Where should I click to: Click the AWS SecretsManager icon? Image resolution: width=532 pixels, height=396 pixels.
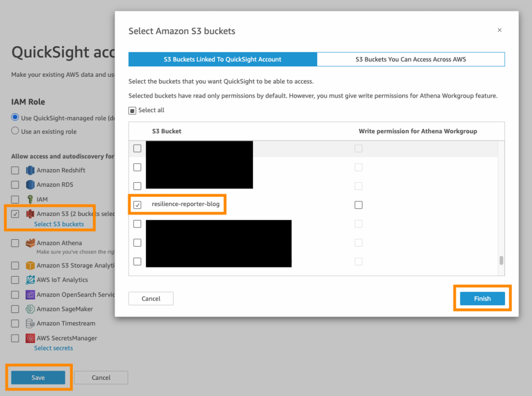30,338
